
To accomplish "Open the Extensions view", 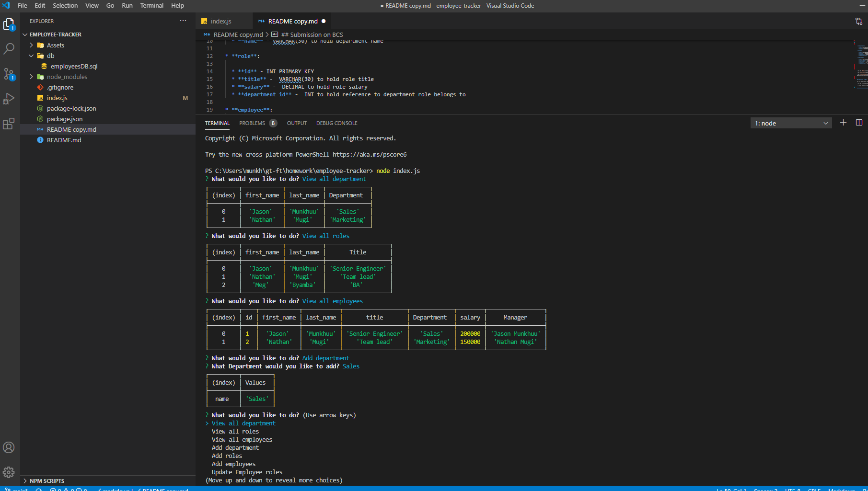I will 9,124.
